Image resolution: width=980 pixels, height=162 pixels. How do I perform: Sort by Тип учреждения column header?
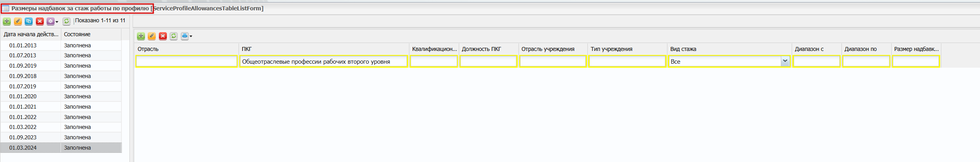coord(627,49)
